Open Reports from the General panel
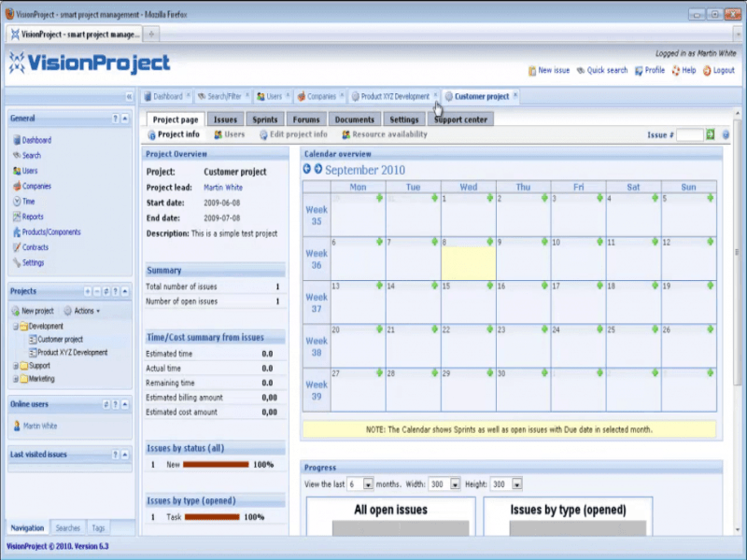Viewport: 747px width, 560px height. pyautogui.click(x=33, y=217)
